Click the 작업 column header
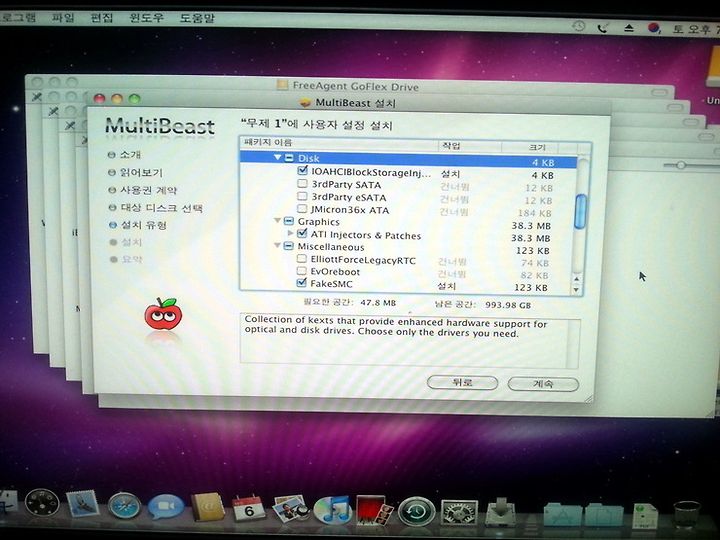The width and height of the screenshot is (720, 540). pyautogui.click(x=469, y=146)
